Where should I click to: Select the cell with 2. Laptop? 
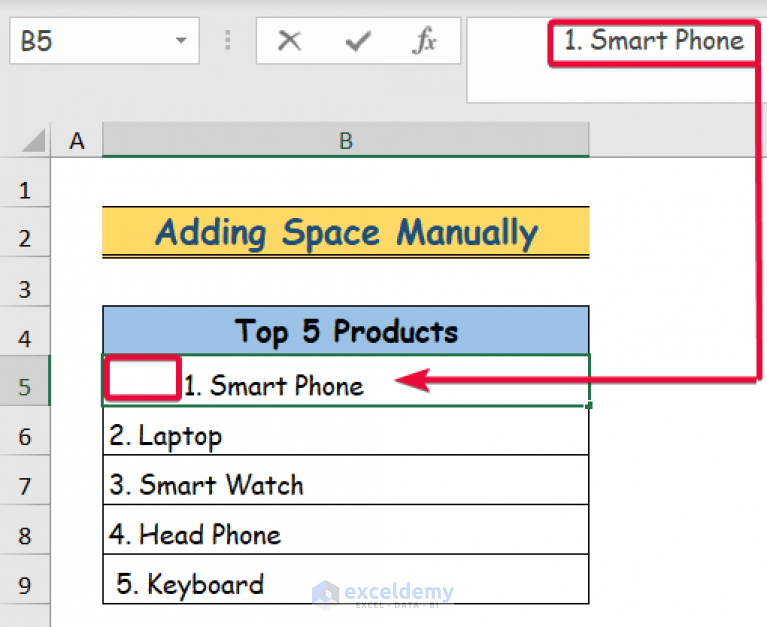[346, 431]
